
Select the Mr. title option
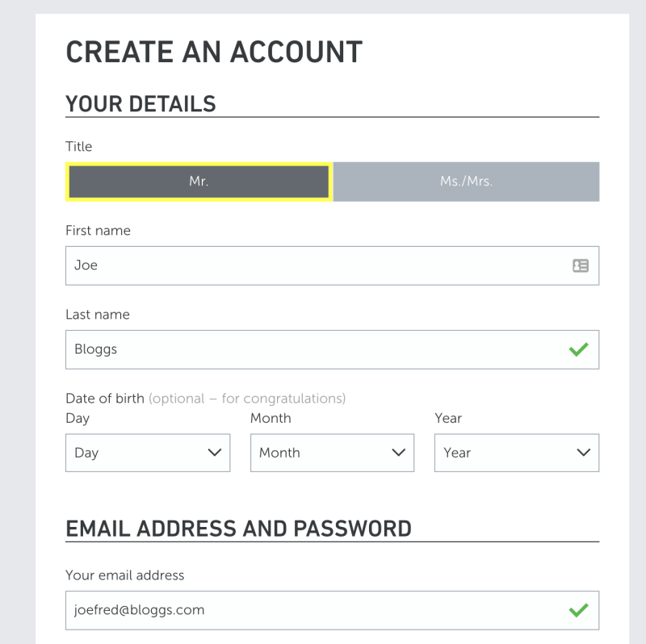click(x=199, y=182)
